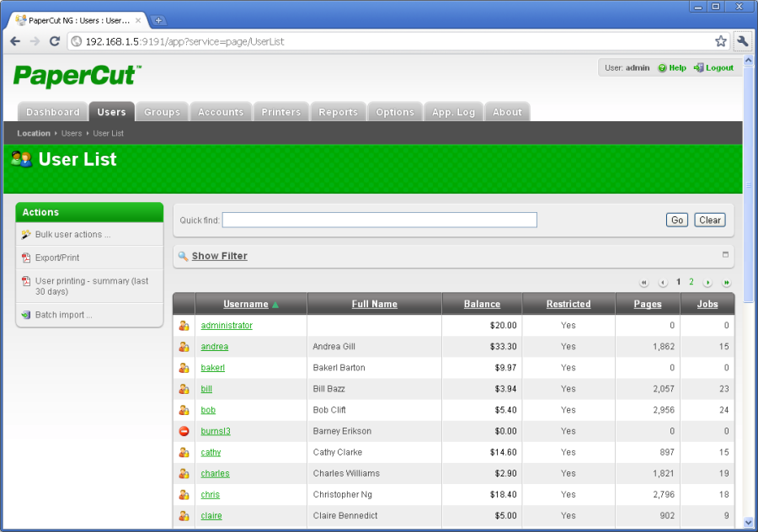Screen dimensions: 758x532
Task: Click the Bulk user actions wand icon
Action: (26, 235)
